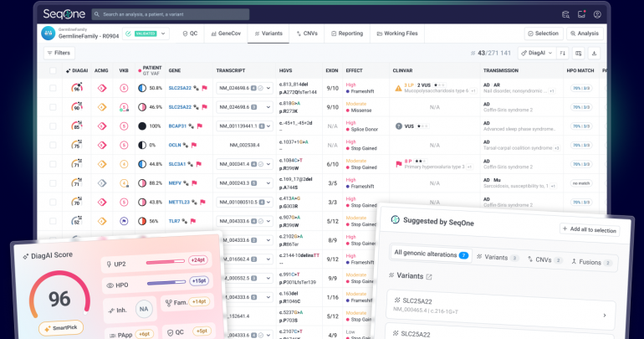Switch to the QC tab

190,33
